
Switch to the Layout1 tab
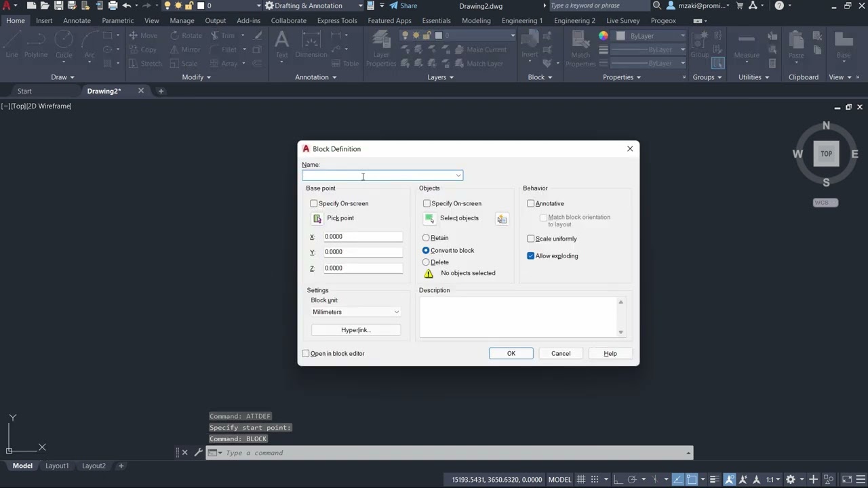[57, 466]
